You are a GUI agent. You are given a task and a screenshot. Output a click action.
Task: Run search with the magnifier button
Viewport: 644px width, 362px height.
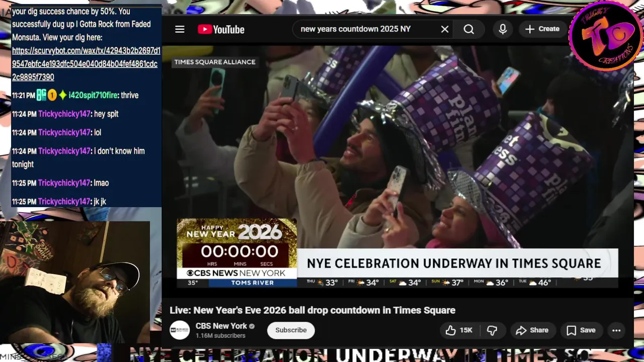[x=469, y=29]
